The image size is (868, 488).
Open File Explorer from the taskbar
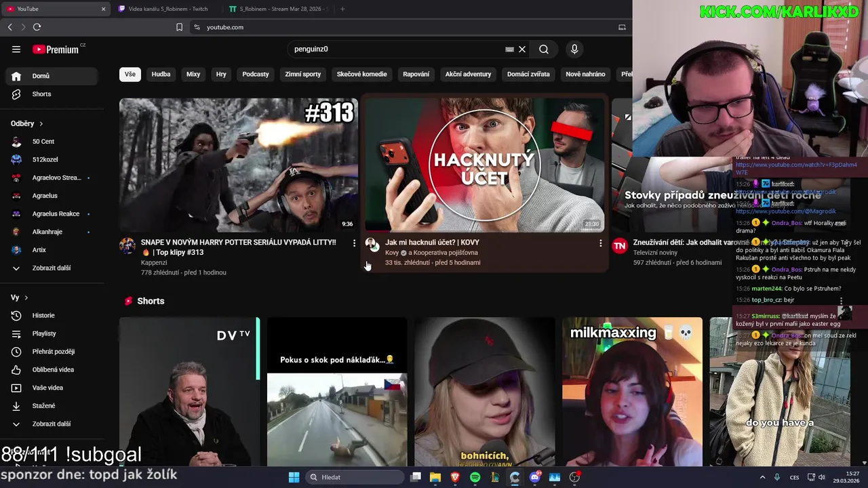tap(435, 477)
